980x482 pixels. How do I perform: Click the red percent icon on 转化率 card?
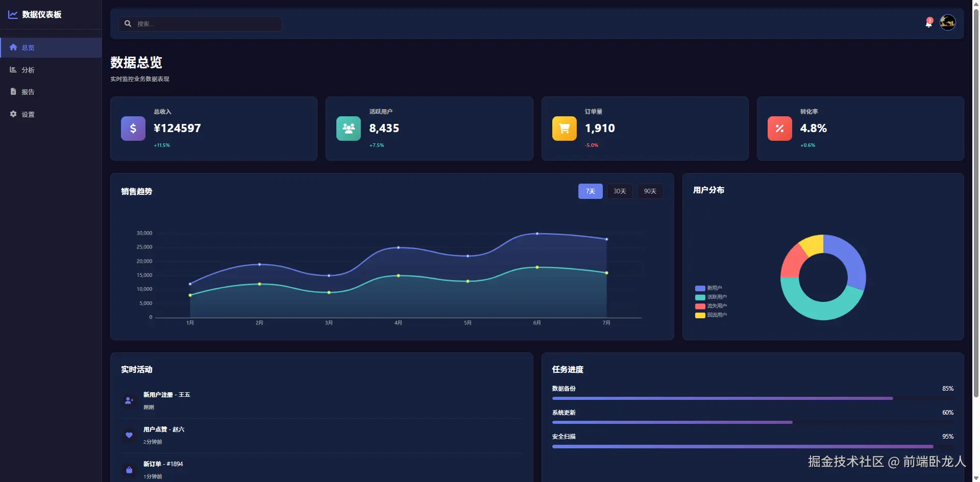coord(780,129)
